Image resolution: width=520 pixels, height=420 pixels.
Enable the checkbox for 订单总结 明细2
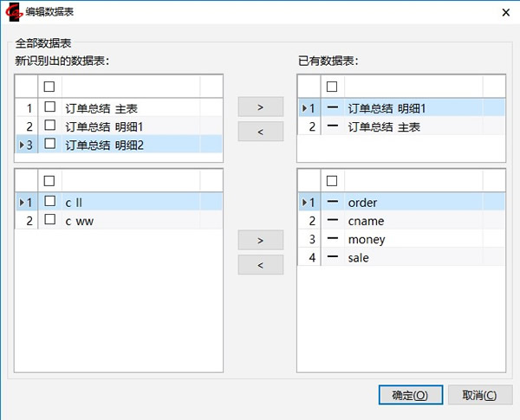click(x=50, y=145)
